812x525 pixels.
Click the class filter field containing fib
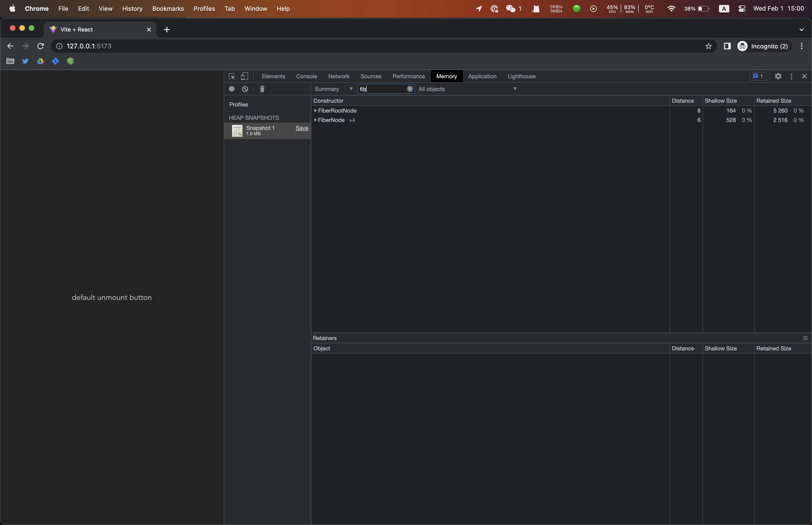click(382, 89)
